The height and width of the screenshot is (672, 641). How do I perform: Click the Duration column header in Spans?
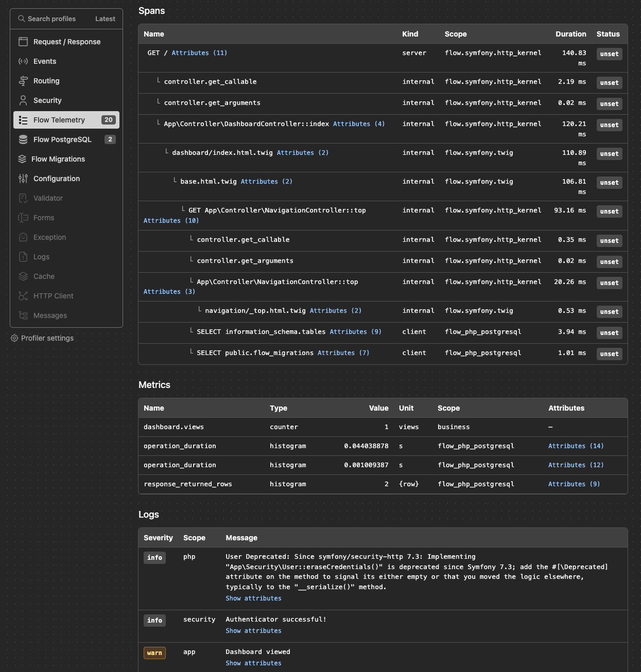pos(570,34)
